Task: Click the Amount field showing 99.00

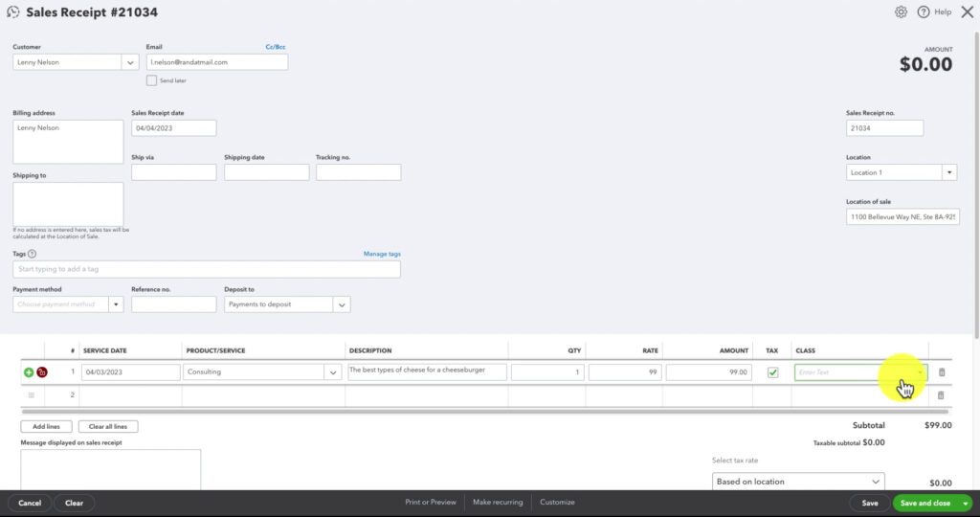Action: 709,372
